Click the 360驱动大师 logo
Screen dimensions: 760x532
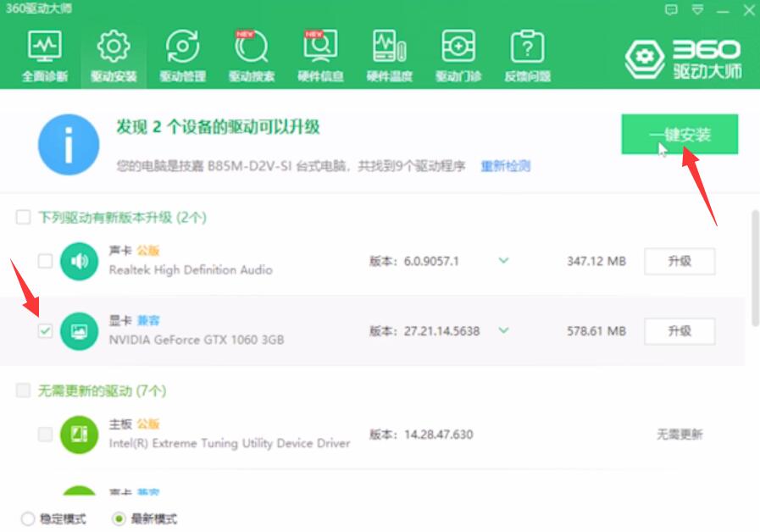point(683,58)
